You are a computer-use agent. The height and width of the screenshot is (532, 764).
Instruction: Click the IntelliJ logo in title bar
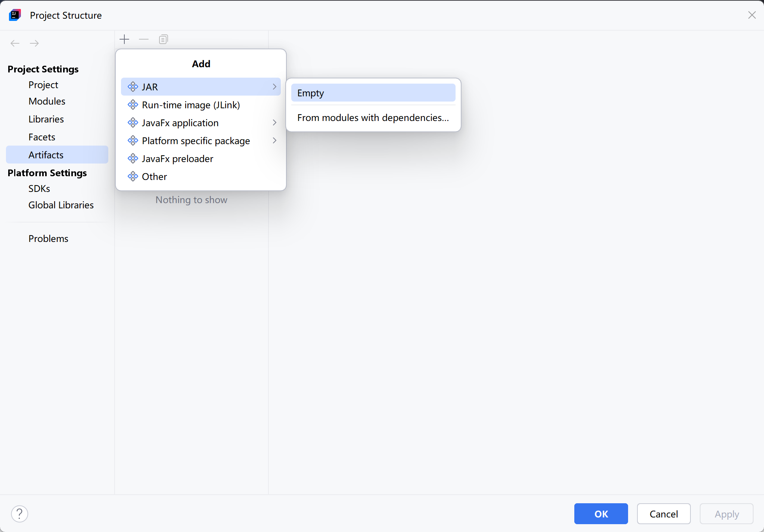[x=15, y=15]
